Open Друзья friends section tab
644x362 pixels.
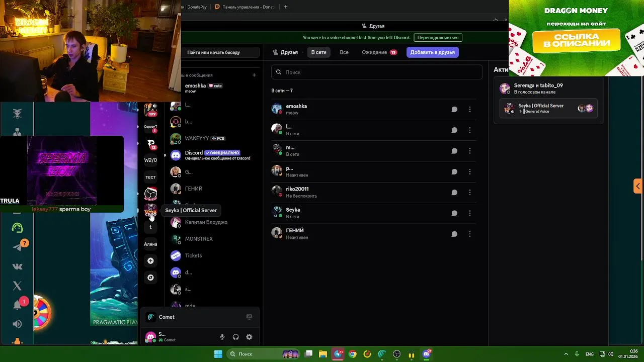pyautogui.click(x=285, y=52)
